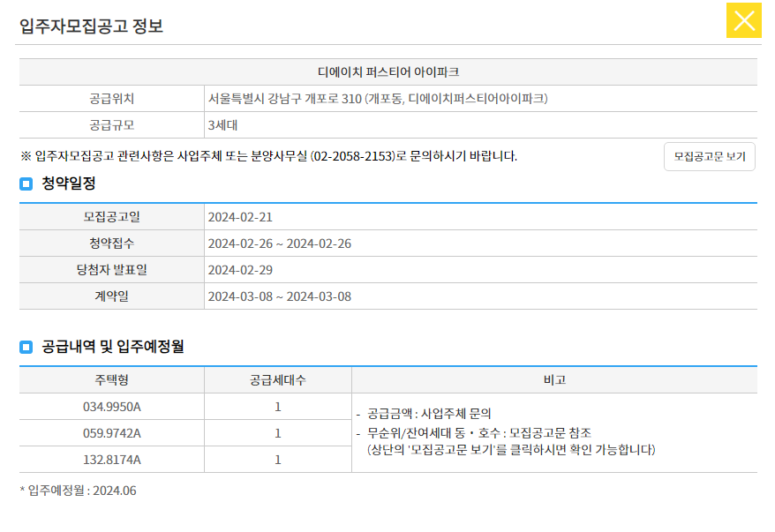775x532 pixels.
Task: Click the 공급규모 label cell
Action: pos(112,125)
